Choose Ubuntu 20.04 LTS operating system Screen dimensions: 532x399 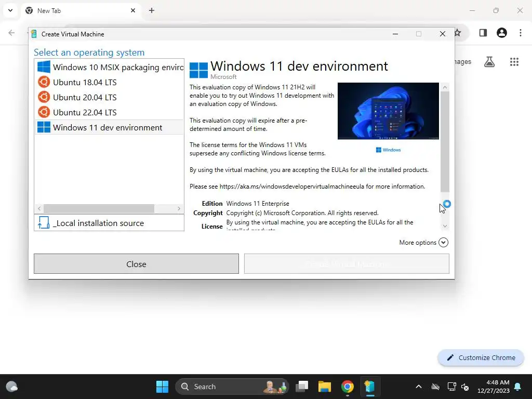point(109,97)
